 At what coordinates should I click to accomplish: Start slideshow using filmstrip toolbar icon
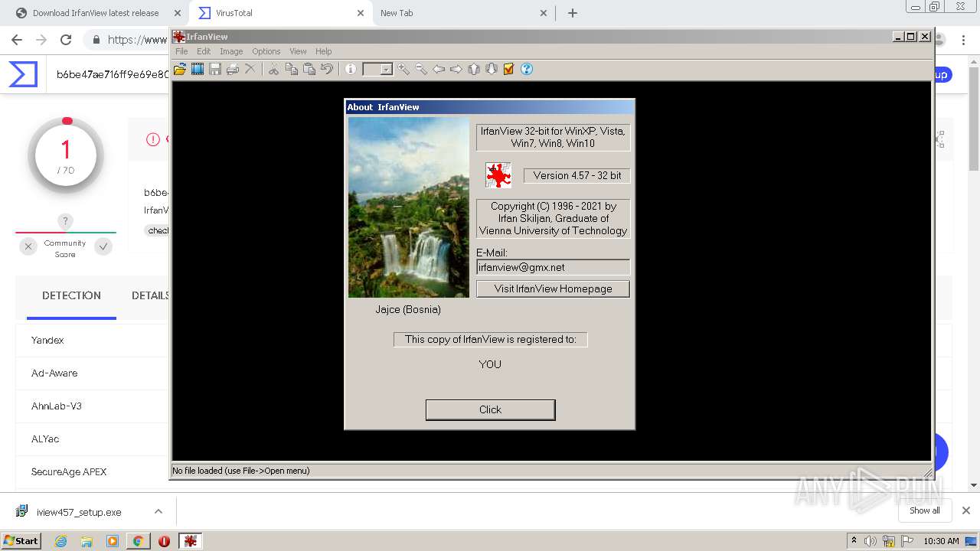click(x=198, y=69)
